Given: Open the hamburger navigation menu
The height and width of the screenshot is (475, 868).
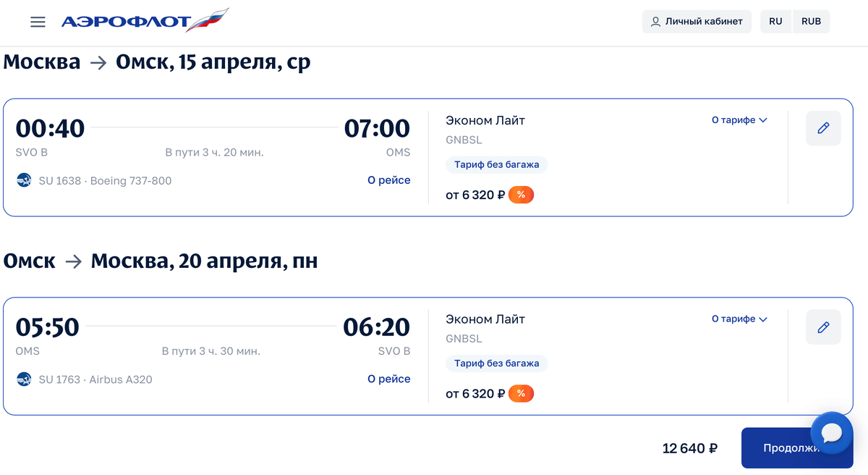Looking at the screenshot, I should [38, 22].
